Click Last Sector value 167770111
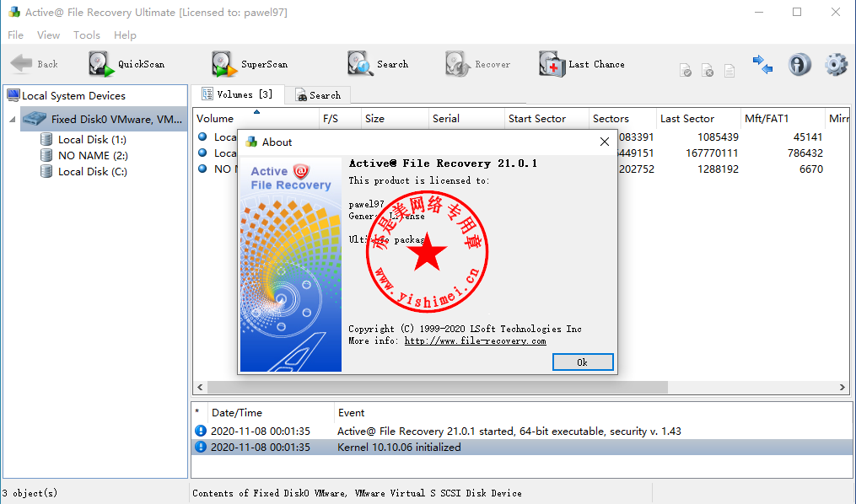 [712, 153]
